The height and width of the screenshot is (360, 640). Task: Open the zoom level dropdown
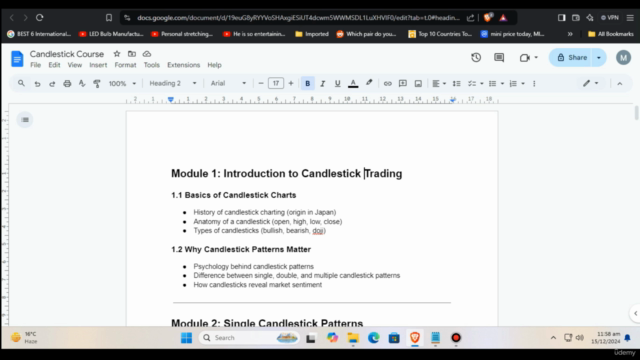(x=122, y=84)
